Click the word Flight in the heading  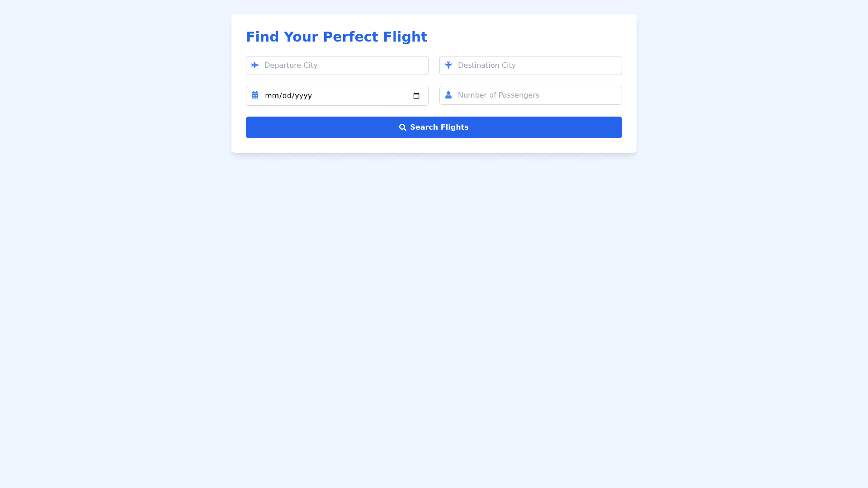(405, 37)
